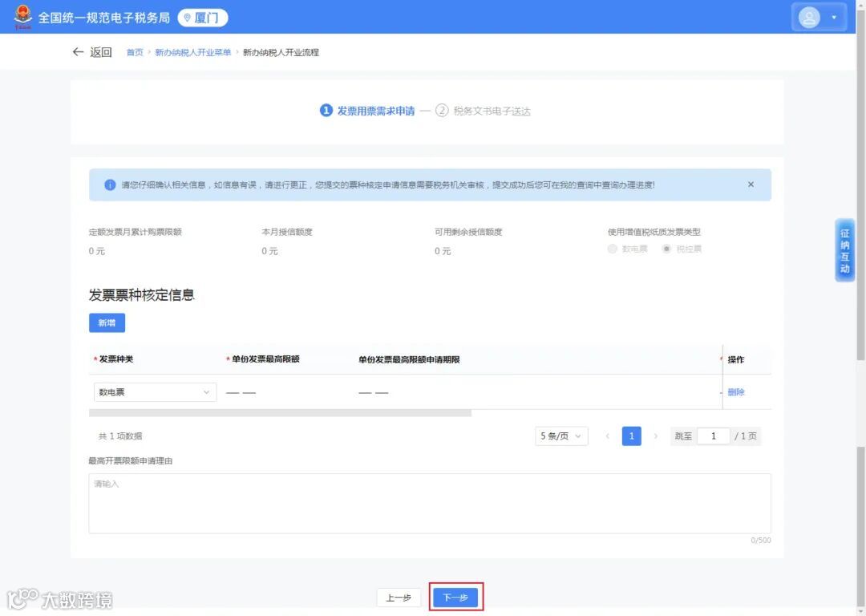866x616 pixels.
Task: Select the 税控票 radio button
Action: [667, 249]
